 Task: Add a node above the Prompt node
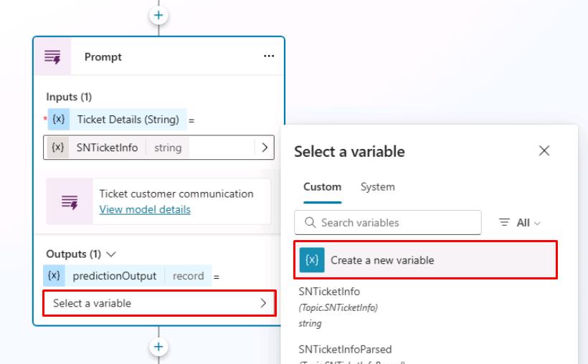click(x=158, y=15)
